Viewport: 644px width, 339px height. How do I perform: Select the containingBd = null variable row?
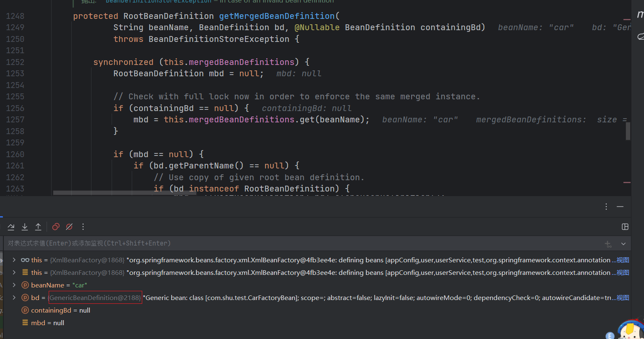317,310
